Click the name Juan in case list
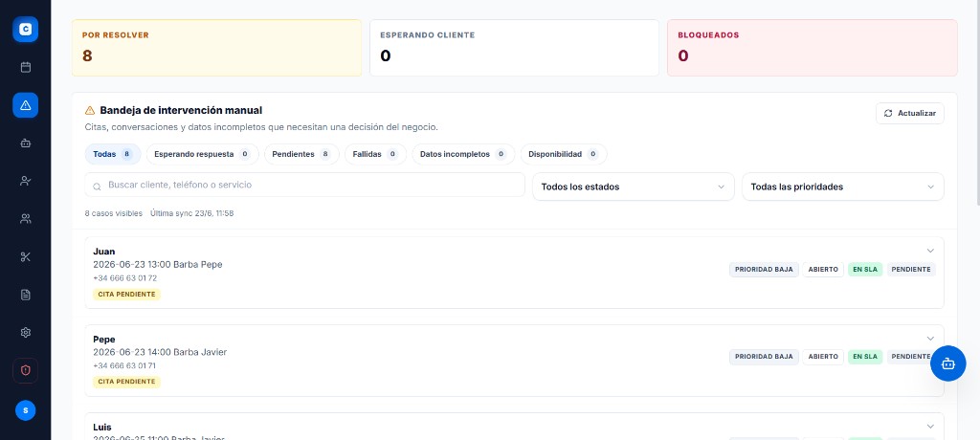Viewport: 980px width, 440px height. tap(103, 252)
